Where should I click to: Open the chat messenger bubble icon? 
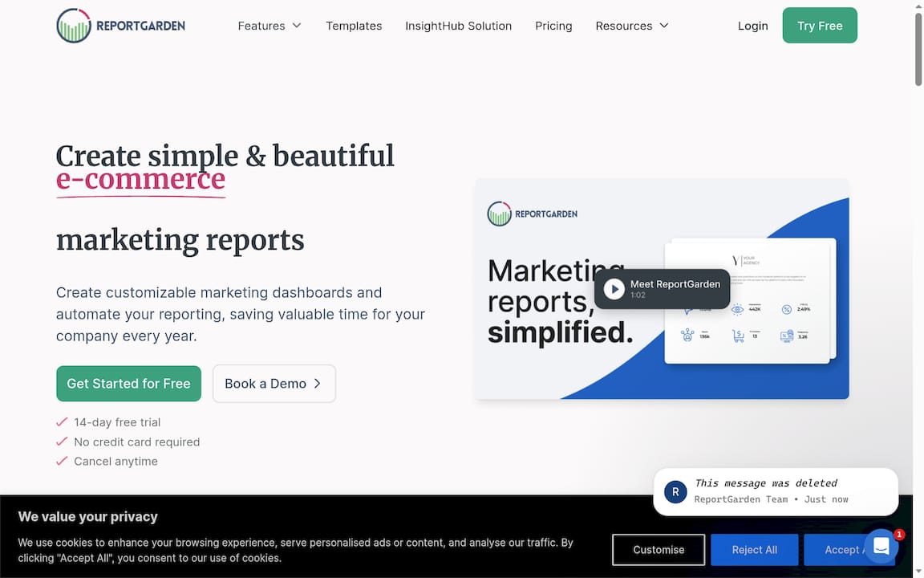coord(881,546)
